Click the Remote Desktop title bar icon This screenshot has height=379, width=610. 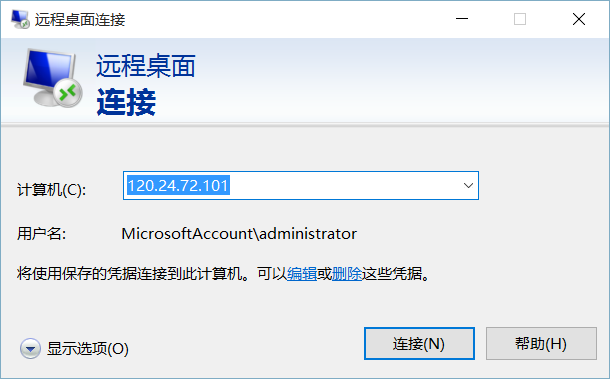coord(20,19)
